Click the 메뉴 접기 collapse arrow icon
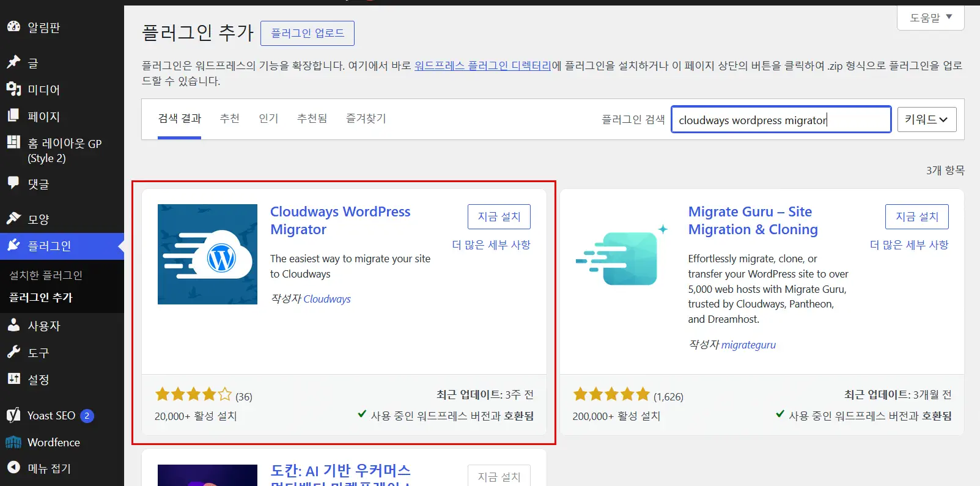980x486 pixels. (x=13, y=468)
